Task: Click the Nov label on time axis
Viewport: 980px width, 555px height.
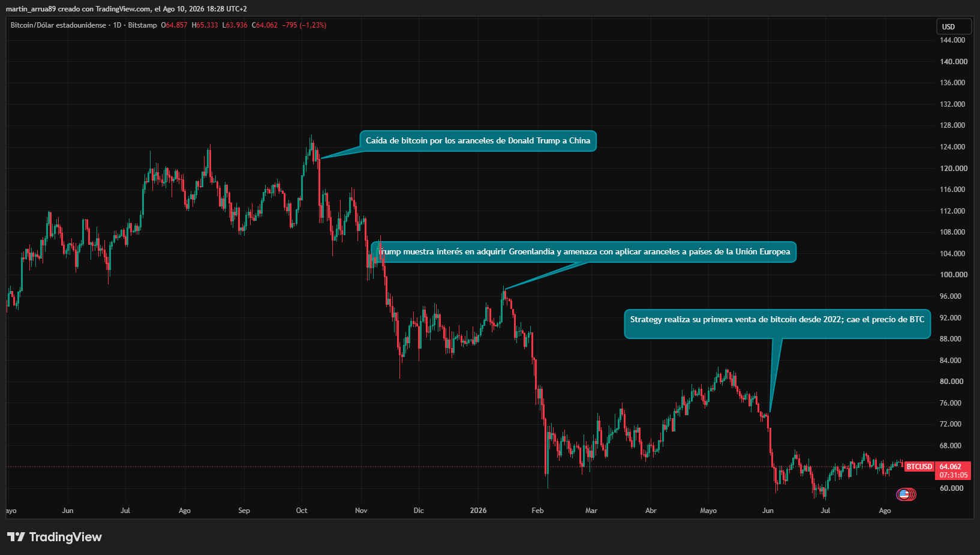Action: 361,511
